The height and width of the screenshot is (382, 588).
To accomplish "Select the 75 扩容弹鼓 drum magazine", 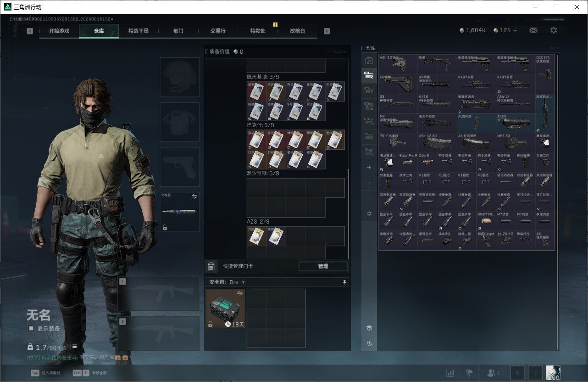I will point(399,143).
